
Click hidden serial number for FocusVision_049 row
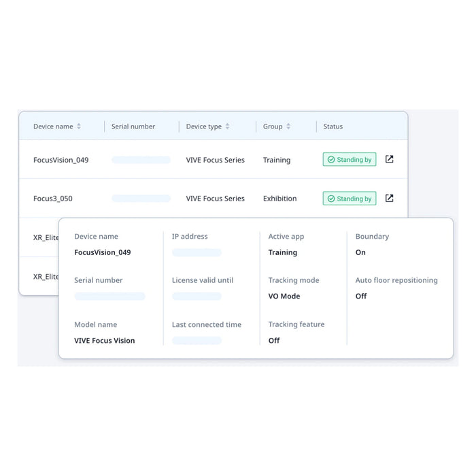[x=141, y=160]
